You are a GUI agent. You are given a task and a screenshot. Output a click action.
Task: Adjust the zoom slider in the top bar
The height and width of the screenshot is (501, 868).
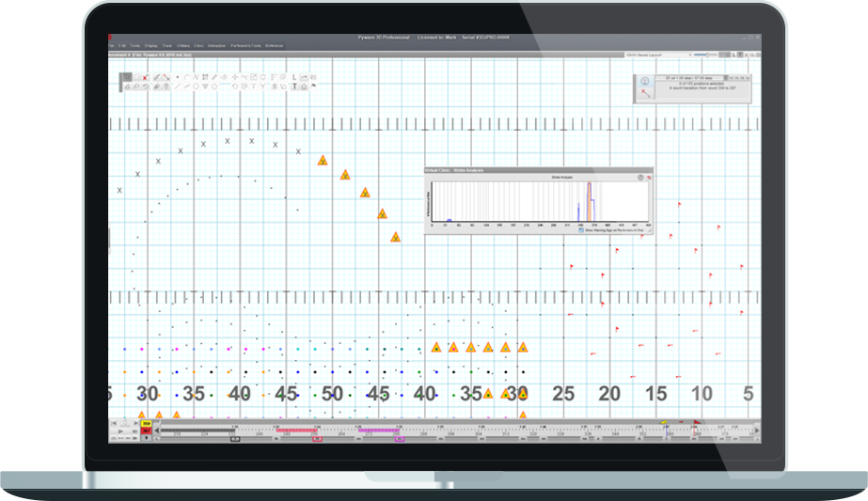pyautogui.click(x=706, y=55)
